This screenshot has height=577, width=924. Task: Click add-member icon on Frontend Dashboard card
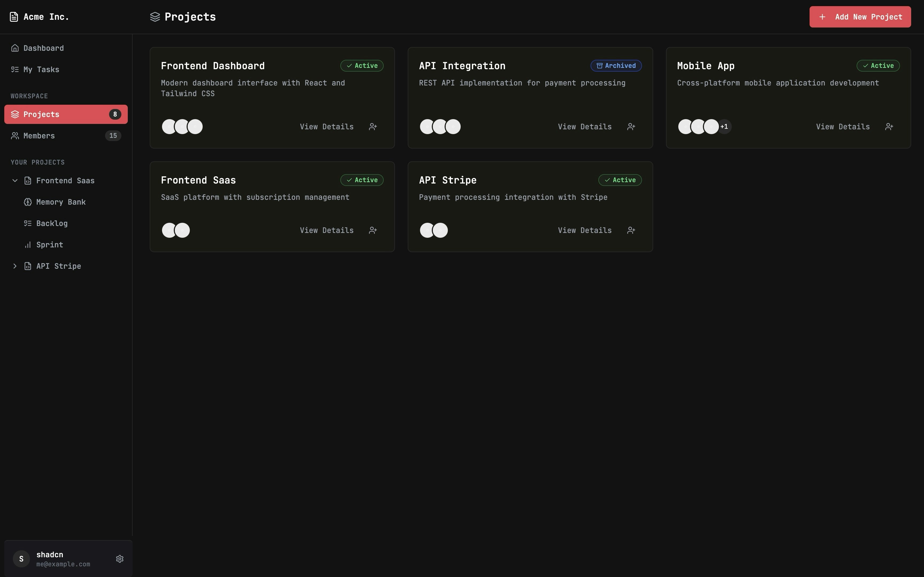click(x=373, y=127)
